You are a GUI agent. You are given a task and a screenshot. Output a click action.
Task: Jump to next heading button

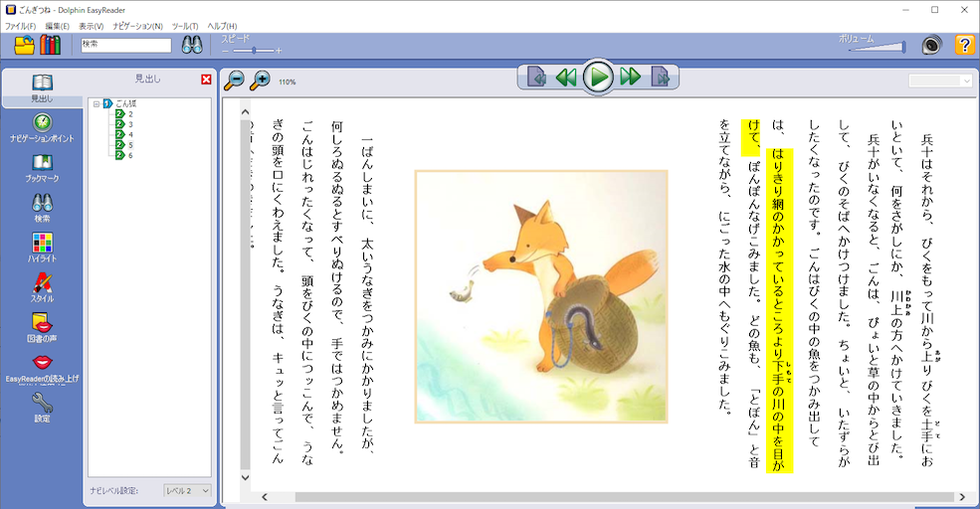[x=661, y=78]
